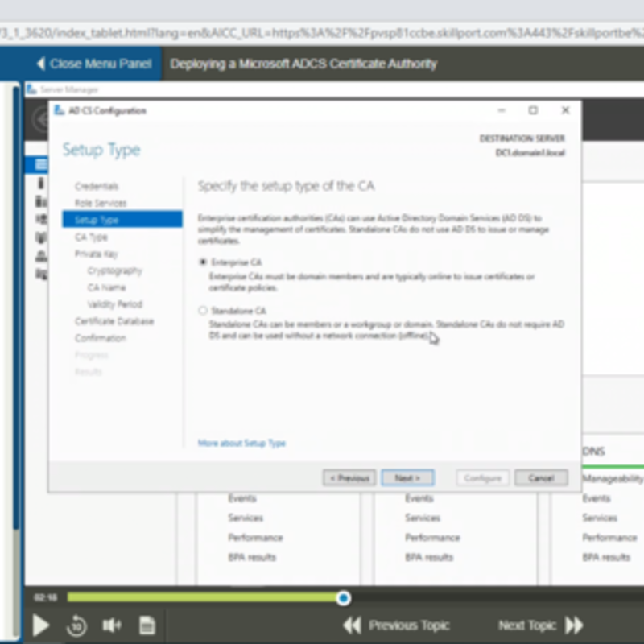This screenshot has width=644, height=644.
Task: Cancel the AD CS Configuration wizard
Action: pyautogui.click(x=541, y=478)
